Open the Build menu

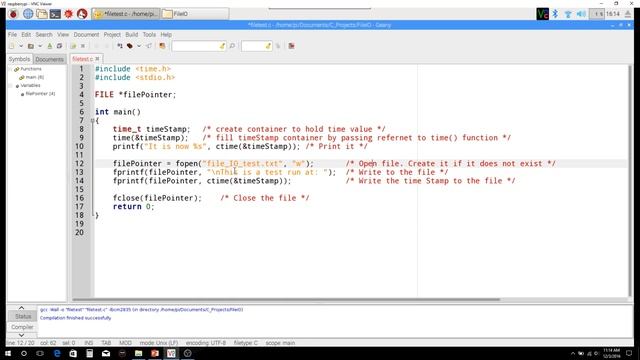(131, 35)
